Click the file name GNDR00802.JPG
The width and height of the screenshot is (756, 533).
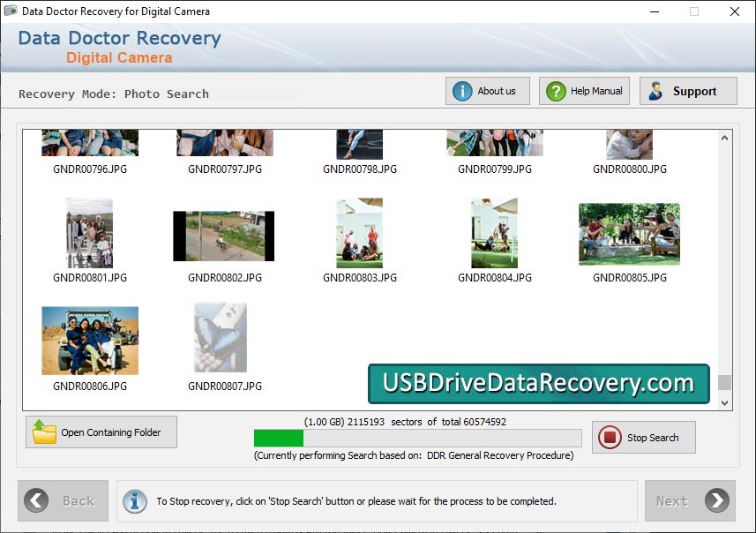225,278
